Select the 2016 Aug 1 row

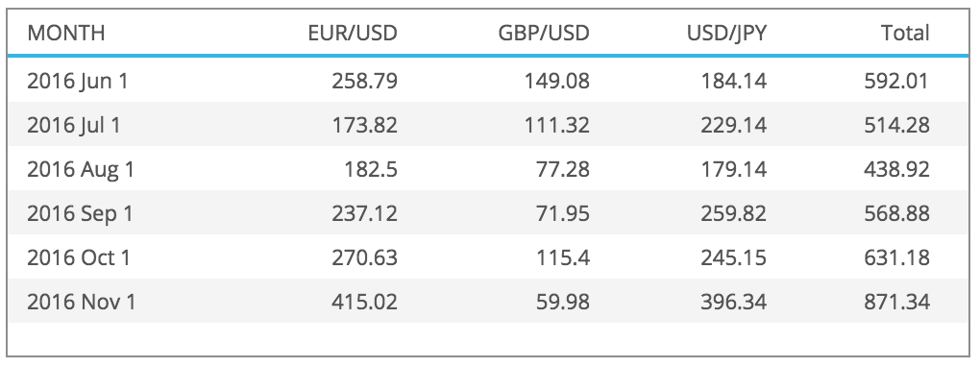pos(488,169)
